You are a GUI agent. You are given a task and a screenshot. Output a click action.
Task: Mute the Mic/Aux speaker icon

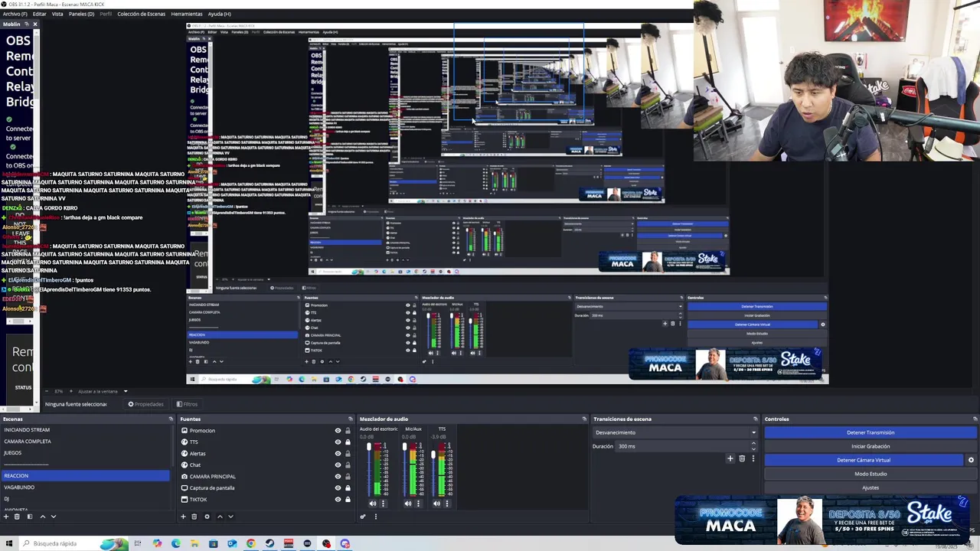[x=408, y=504]
